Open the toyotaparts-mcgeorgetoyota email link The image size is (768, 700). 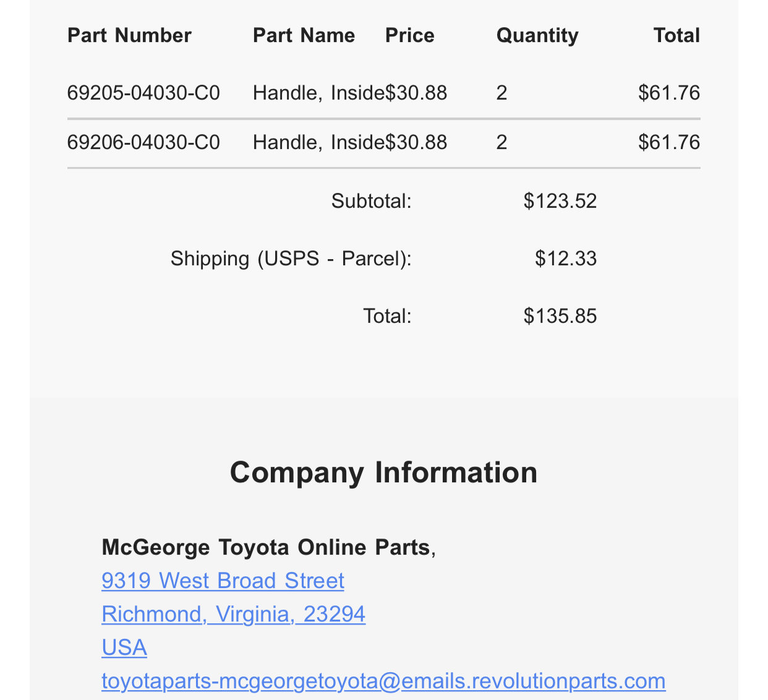click(383, 681)
